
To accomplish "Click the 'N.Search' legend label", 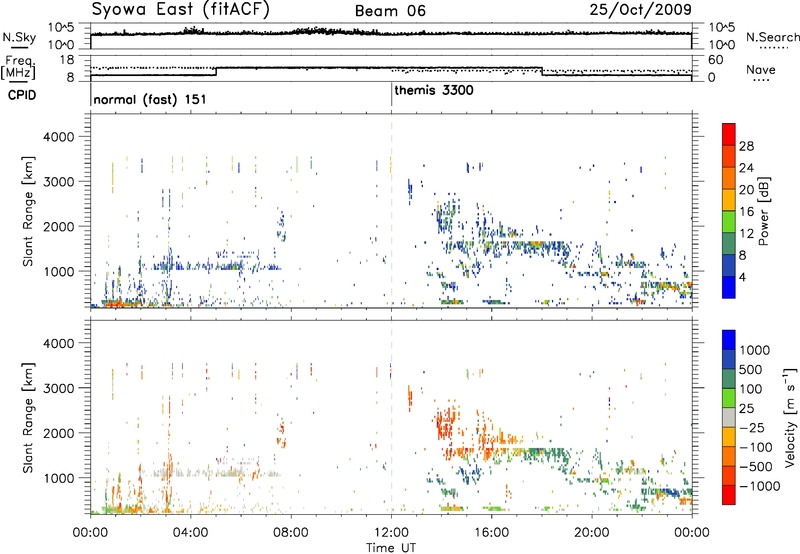I will pos(772,37).
